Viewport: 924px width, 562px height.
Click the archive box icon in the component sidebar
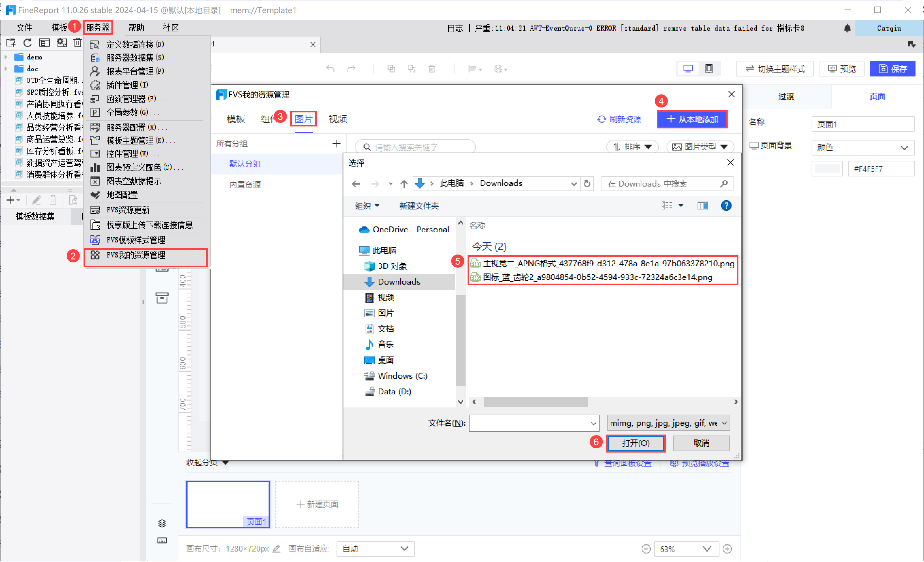[x=162, y=298]
